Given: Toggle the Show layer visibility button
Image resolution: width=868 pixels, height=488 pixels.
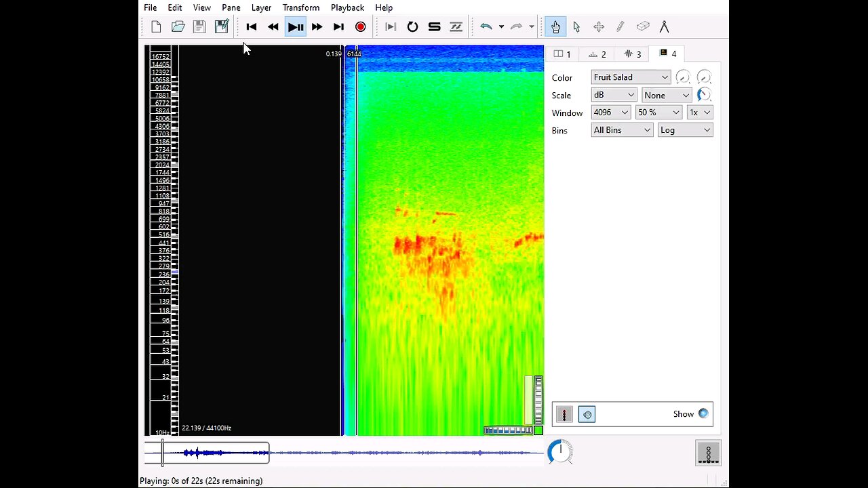Looking at the screenshot, I should click(703, 413).
